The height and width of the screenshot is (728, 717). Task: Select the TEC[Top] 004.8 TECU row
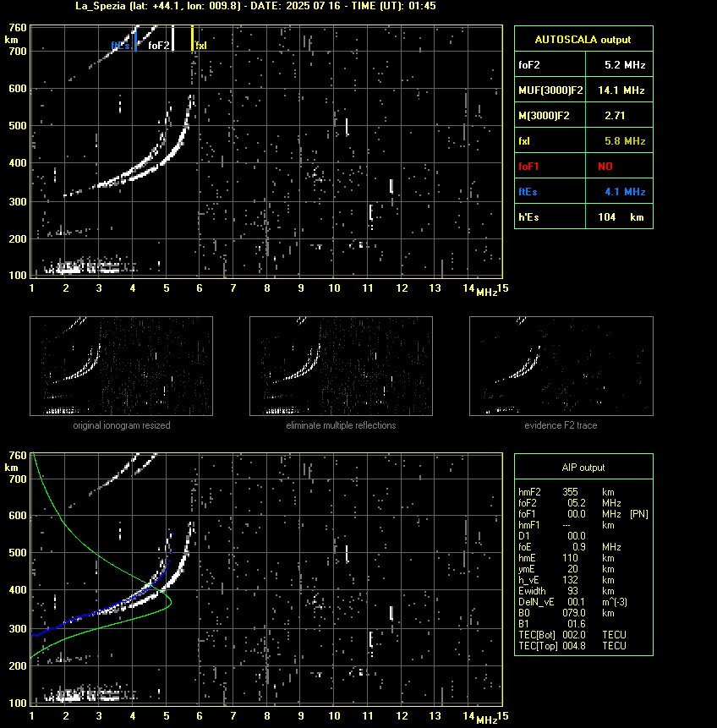pos(572,646)
